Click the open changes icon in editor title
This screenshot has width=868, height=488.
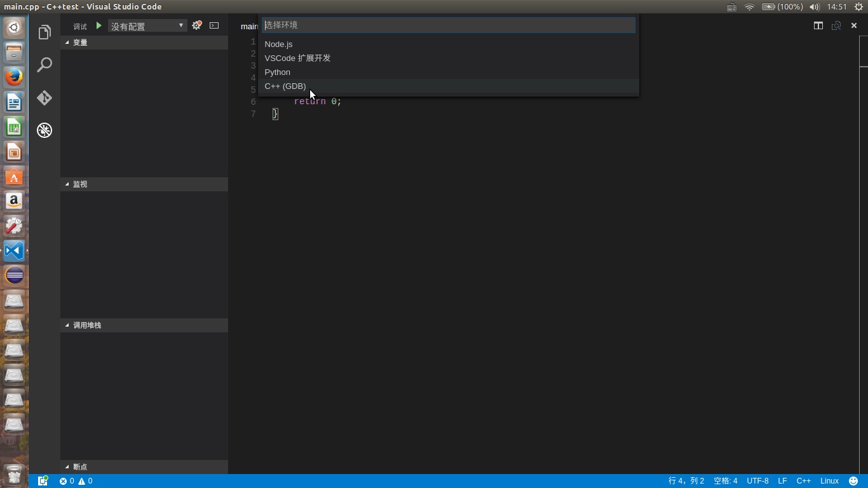click(836, 25)
